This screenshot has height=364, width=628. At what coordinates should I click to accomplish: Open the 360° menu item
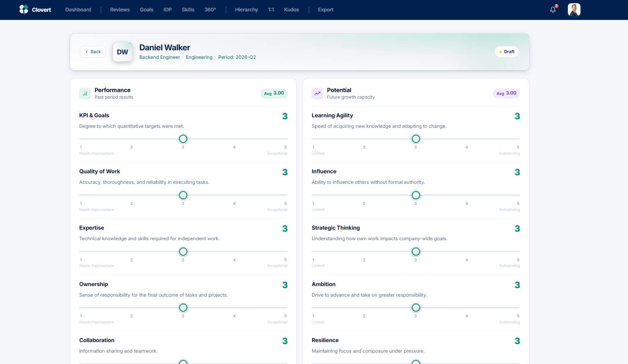coord(210,10)
